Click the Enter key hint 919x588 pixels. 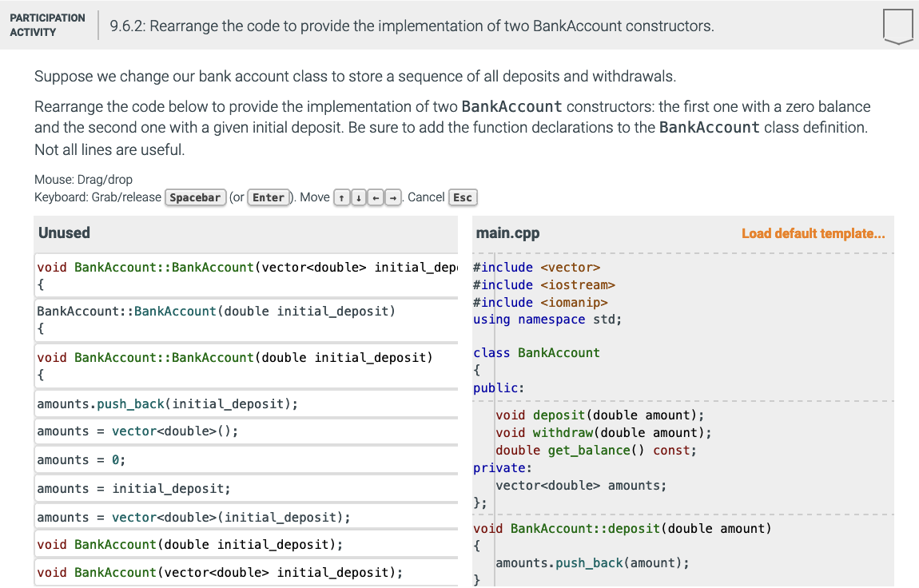pyautogui.click(x=269, y=198)
